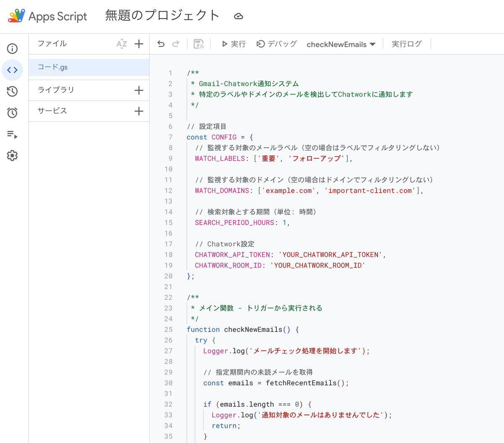Open the 実行ログ execution log
The height and width of the screenshot is (443, 504).
click(407, 44)
